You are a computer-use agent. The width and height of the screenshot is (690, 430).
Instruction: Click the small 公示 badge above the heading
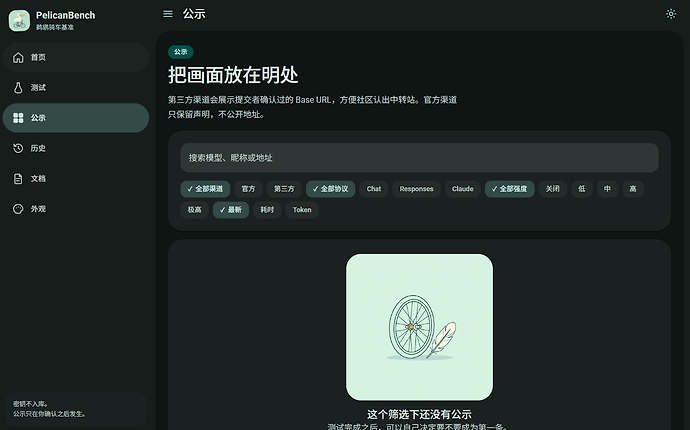180,52
